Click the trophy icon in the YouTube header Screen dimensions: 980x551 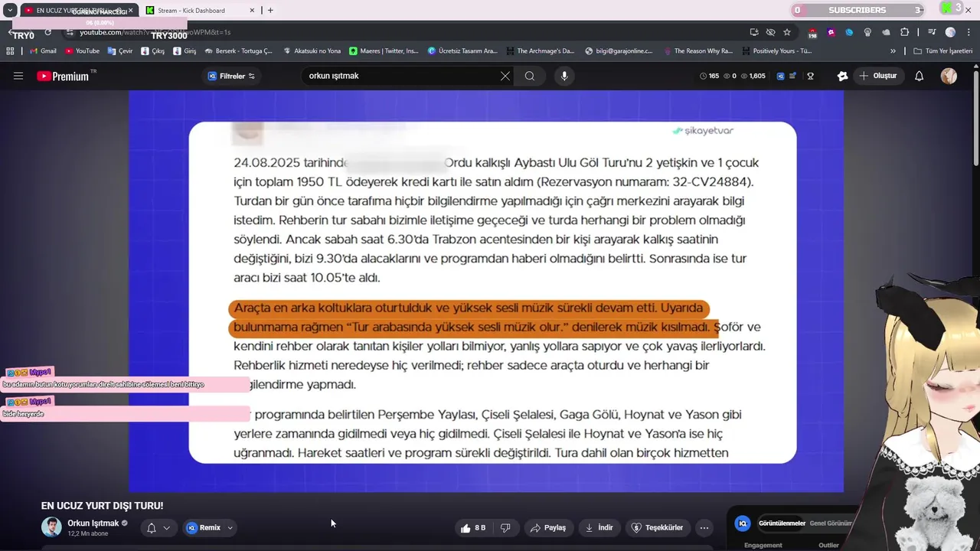(811, 76)
